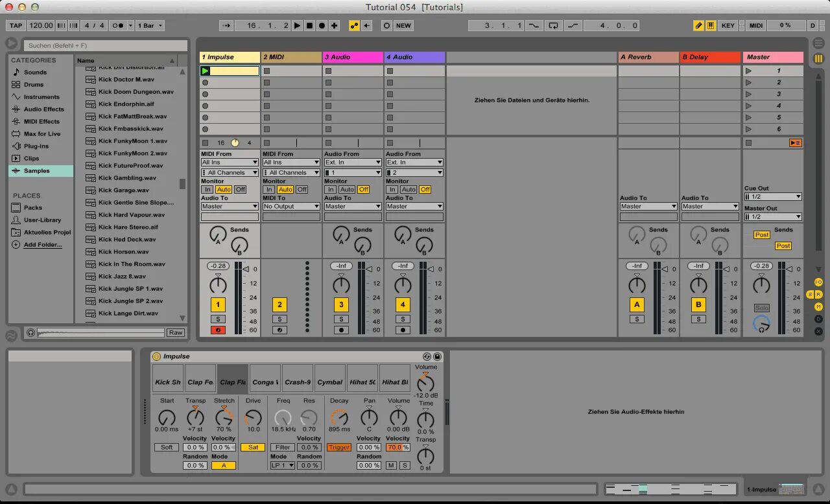Activate the Draw Mode pencil icon
This screenshot has width=830, height=504.
(x=698, y=25)
